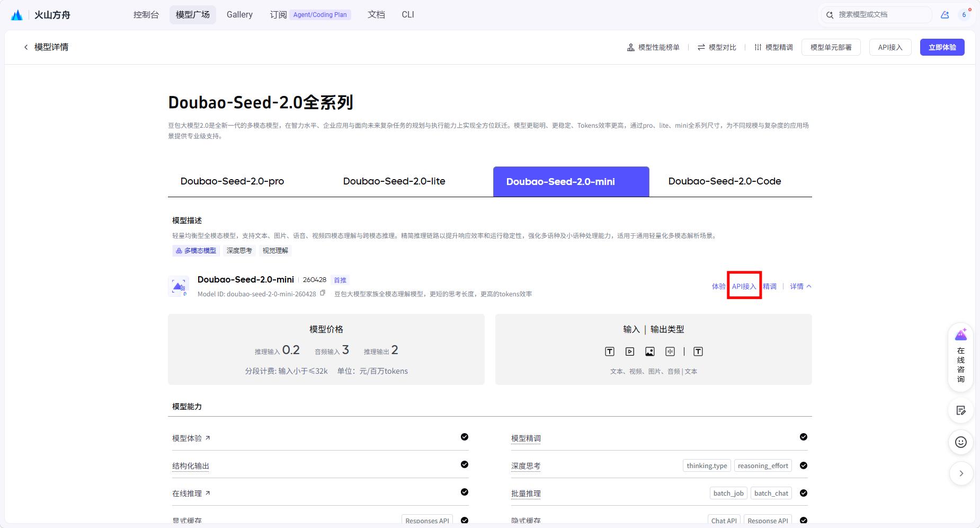
Task: Click the checkmark in 结构化输出 row
Action: [x=465, y=464]
